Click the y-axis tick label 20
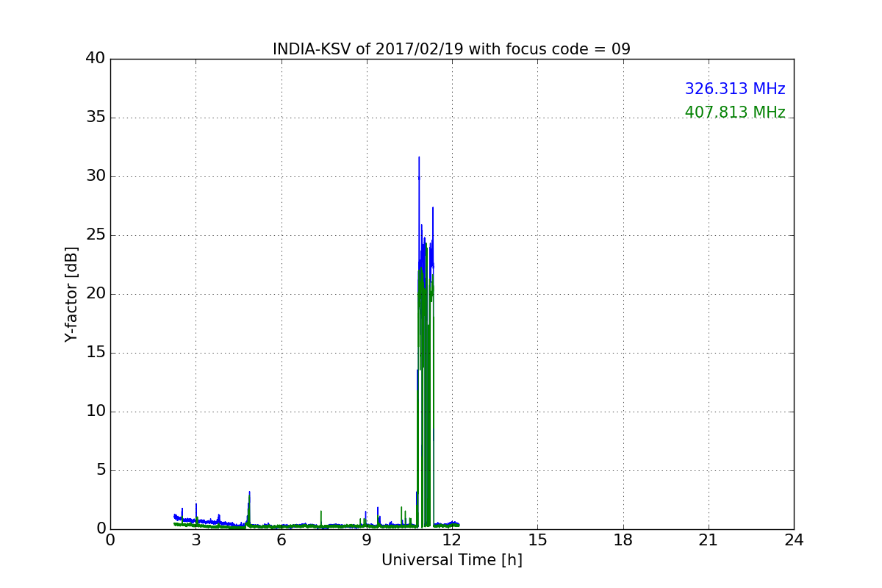The height and width of the screenshot is (588, 882). 96,294
